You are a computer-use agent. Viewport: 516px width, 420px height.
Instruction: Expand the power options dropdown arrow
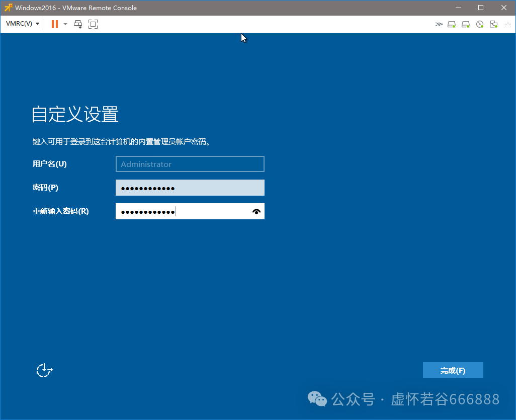(x=65, y=24)
